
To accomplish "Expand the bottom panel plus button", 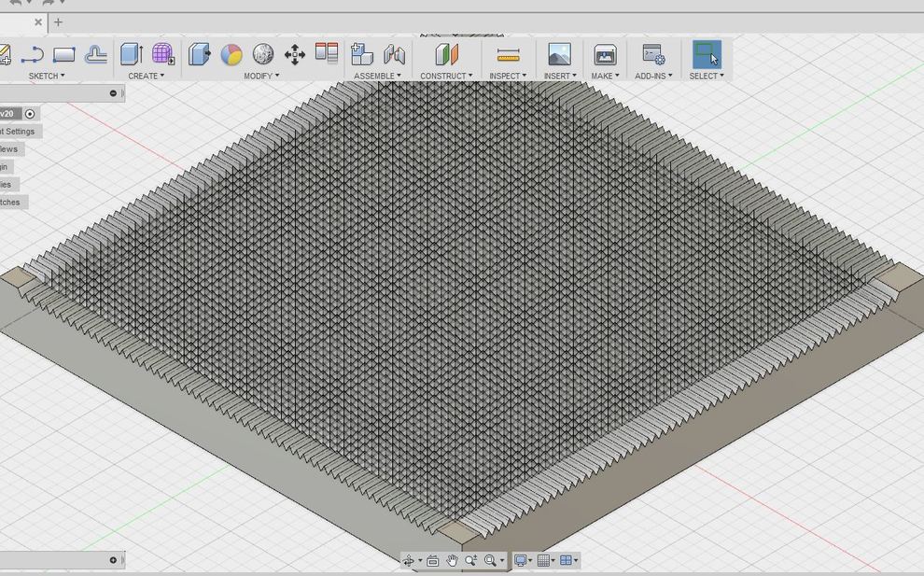I will click(x=113, y=560).
